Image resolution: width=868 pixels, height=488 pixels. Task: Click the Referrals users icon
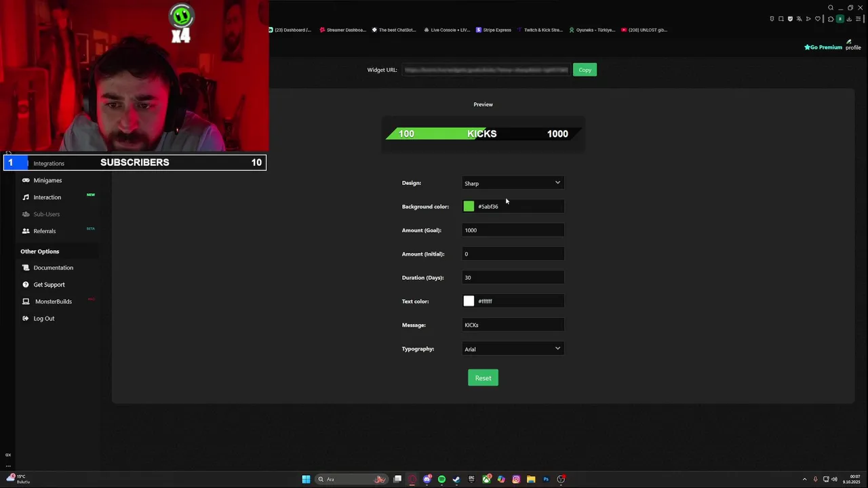coord(26,231)
